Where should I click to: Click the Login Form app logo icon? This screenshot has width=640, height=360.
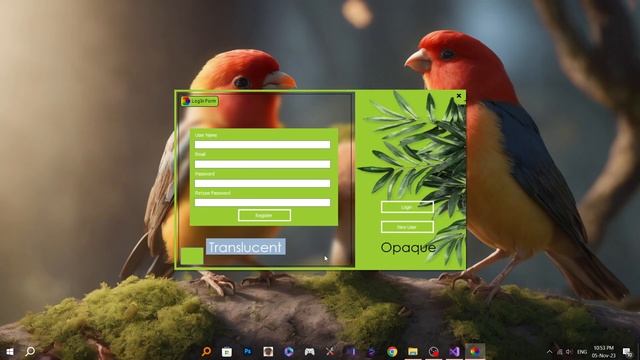pos(186,101)
